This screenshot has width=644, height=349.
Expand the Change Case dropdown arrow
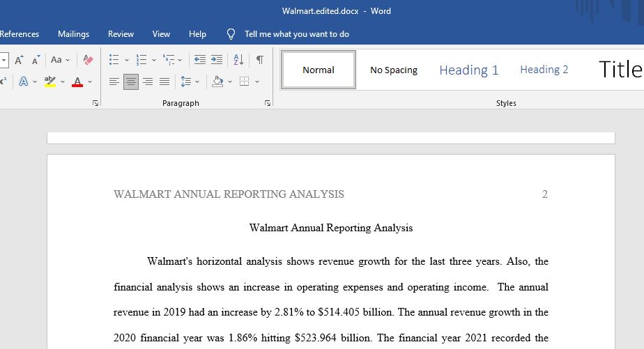pyautogui.click(x=68, y=60)
